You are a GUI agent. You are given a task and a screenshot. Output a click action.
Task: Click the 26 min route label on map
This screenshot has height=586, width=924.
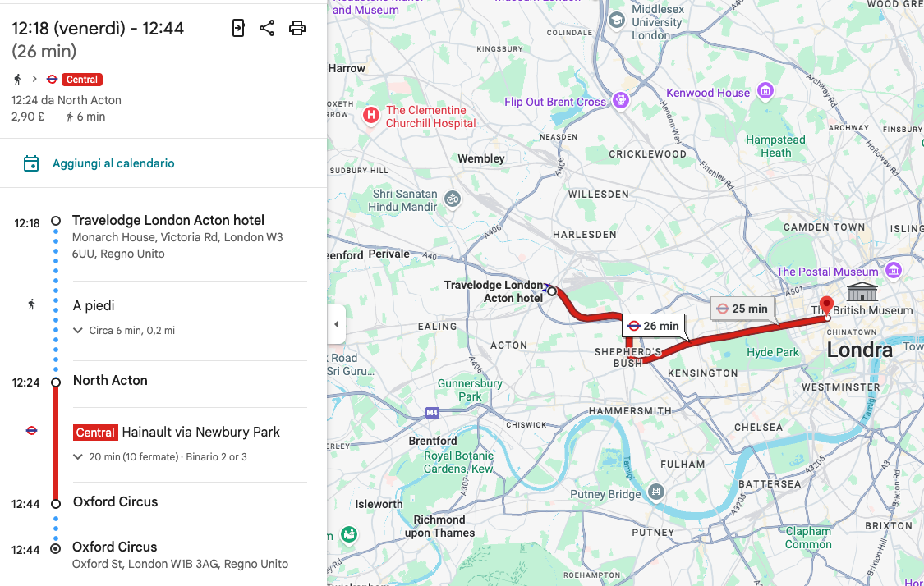pos(654,326)
